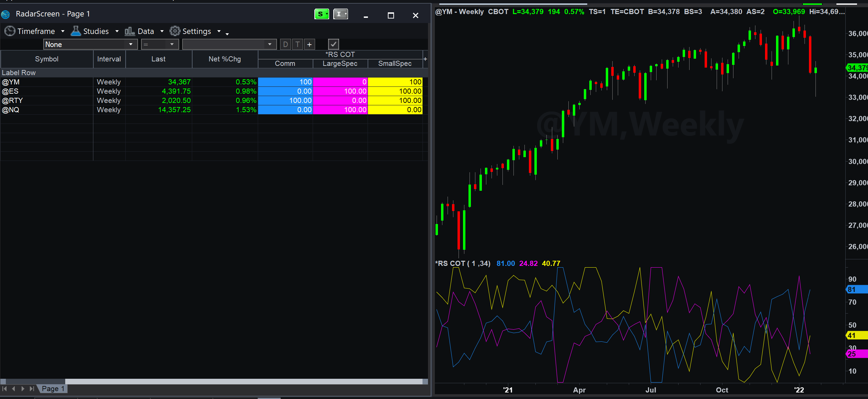Open the Settings menu
Image resolution: width=868 pixels, height=399 pixels.
pos(196,31)
